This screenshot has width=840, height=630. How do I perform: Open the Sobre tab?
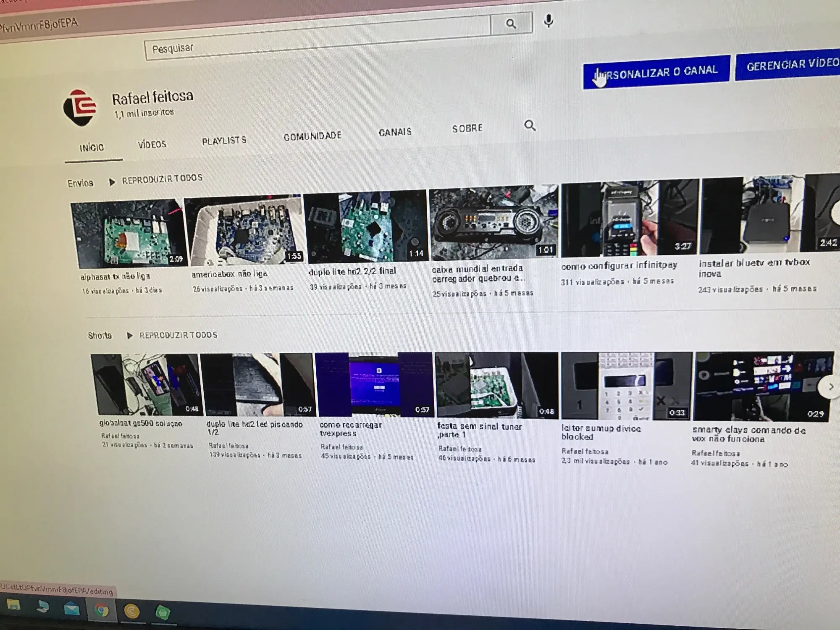(467, 129)
